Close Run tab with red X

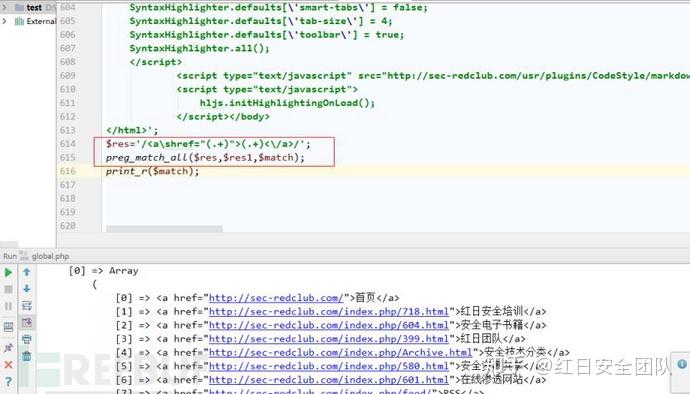[x=8, y=365]
